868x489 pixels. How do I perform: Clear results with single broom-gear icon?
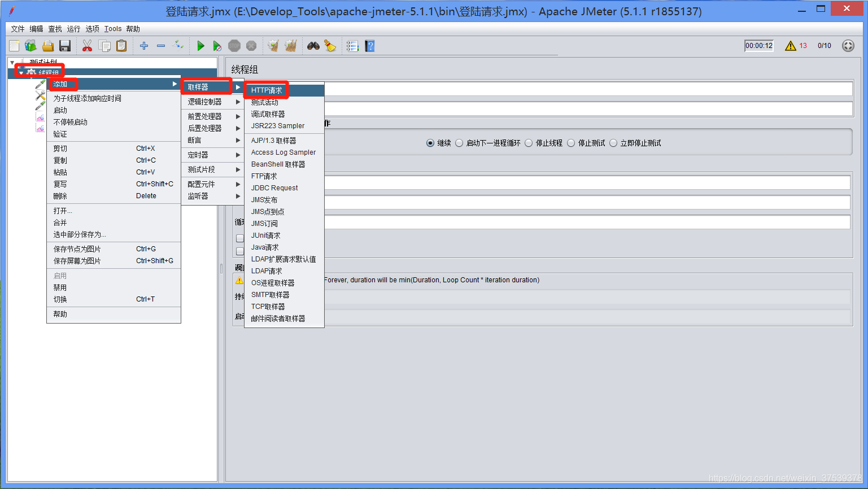273,46
